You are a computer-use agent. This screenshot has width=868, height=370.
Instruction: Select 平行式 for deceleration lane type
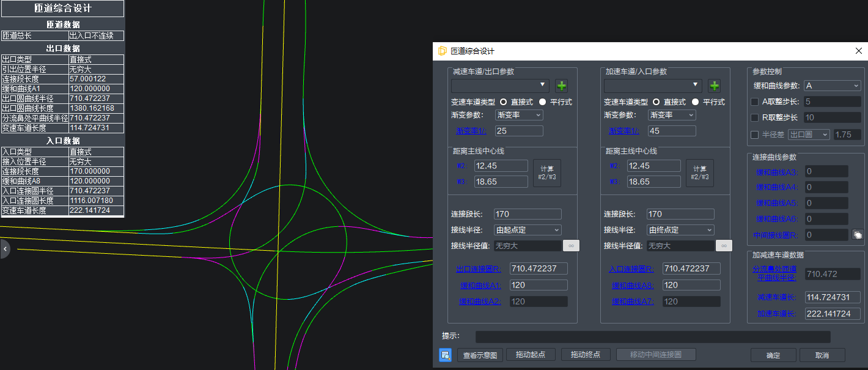pos(543,102)
